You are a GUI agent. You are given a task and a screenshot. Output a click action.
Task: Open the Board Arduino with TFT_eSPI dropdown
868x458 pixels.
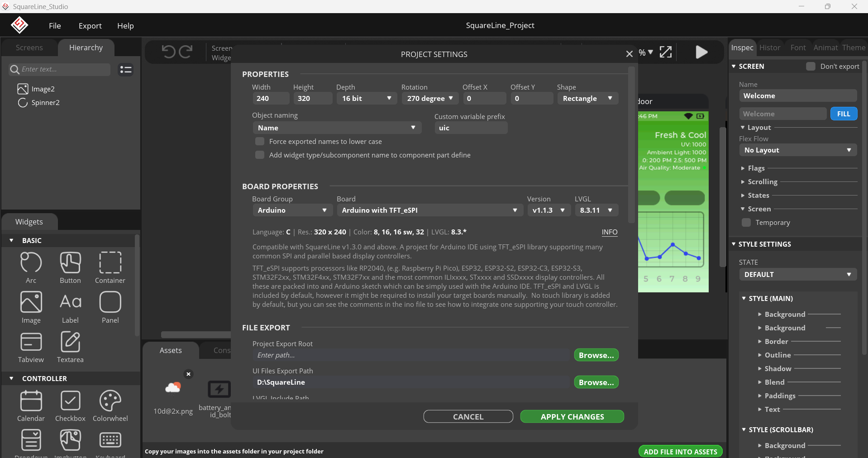(x=430, y=210)
